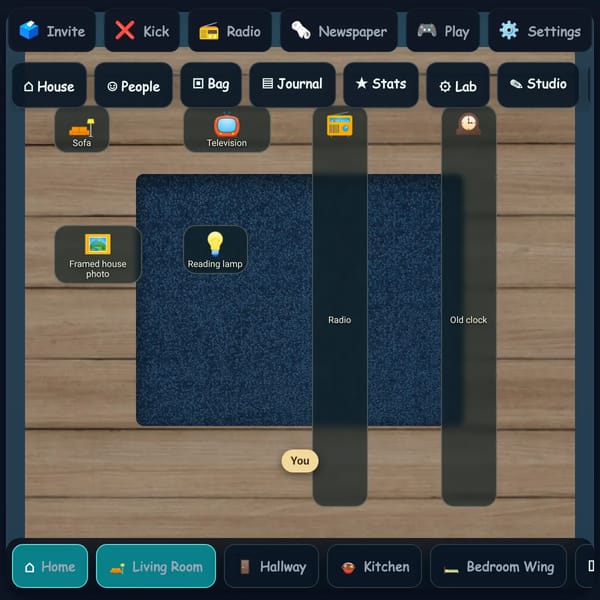The image size is (600, 600).
Task: Click the Old clock text label
Action: pos(468,320)
